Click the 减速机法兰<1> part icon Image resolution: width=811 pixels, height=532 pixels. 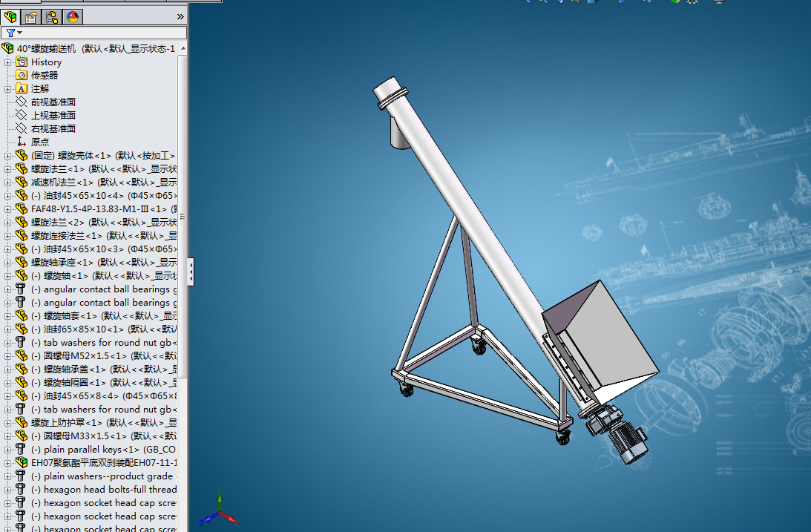[x=22, y=182]
